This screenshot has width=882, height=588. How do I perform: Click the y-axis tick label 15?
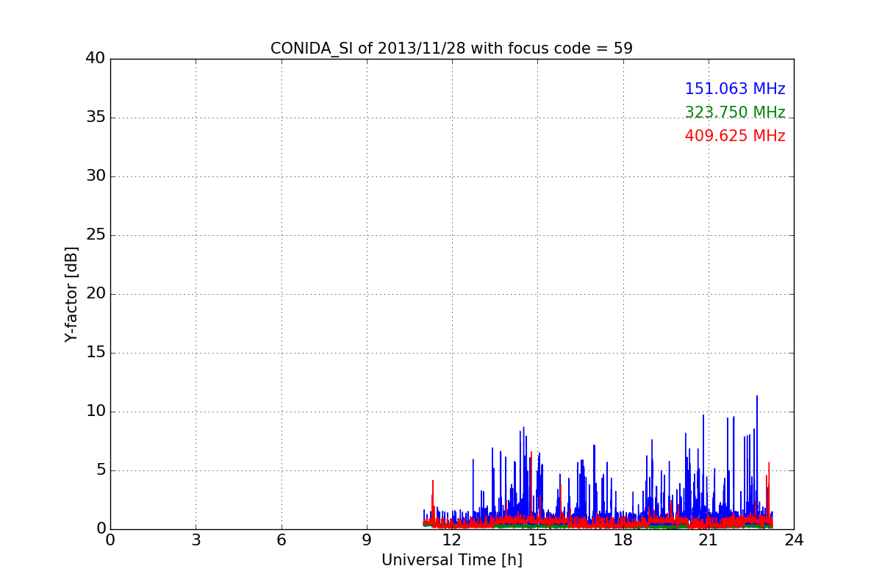(x=96, y=353)
